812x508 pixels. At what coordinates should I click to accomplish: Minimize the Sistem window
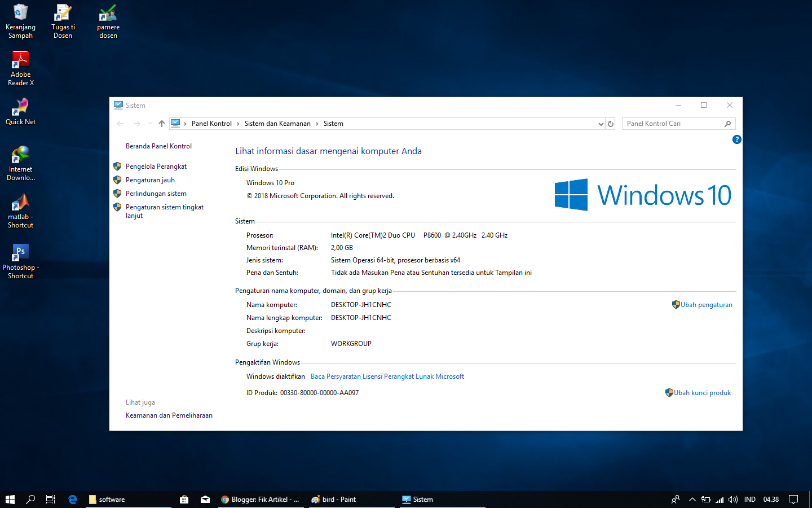click(x=678, y=105)
